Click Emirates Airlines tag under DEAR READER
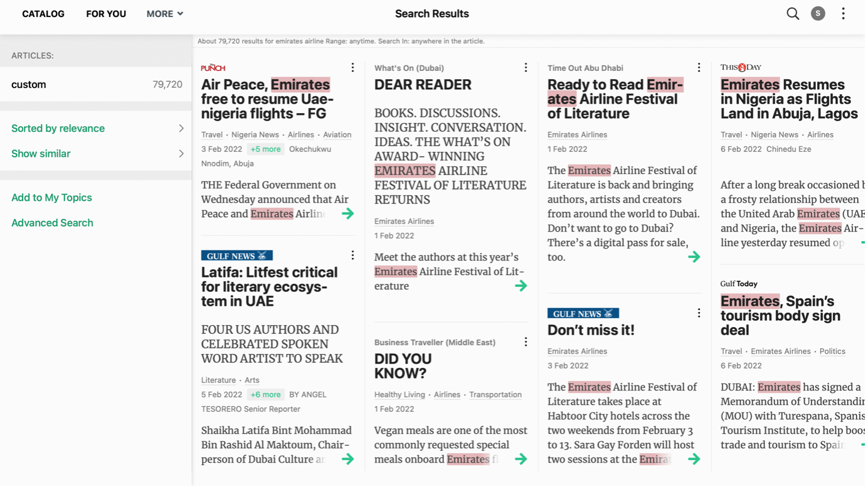868x489 pixels. 404,222
